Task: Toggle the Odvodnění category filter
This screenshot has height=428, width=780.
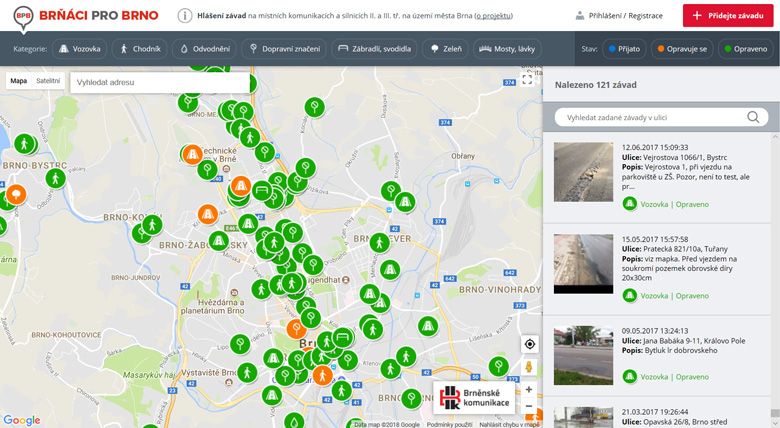Action: (x=205, y=49)
